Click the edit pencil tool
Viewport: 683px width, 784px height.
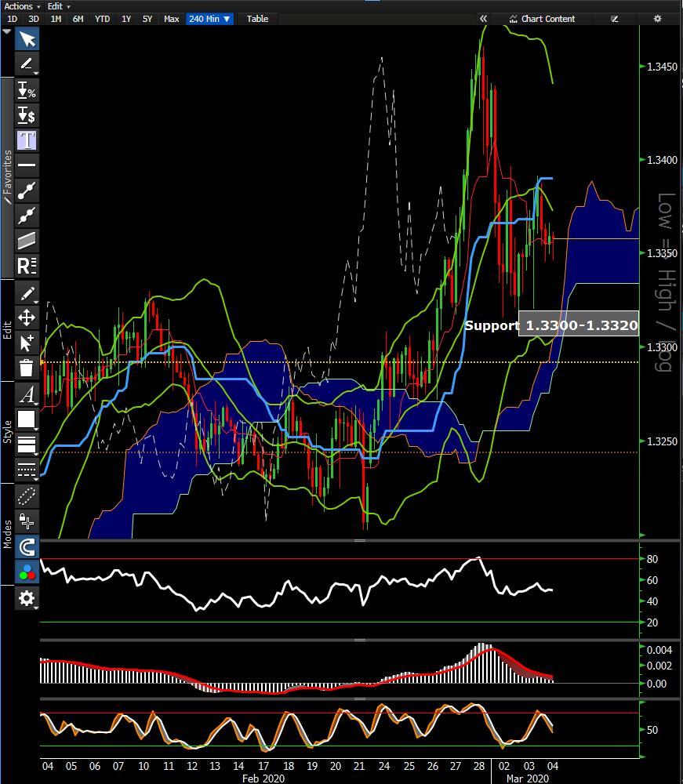27,293
